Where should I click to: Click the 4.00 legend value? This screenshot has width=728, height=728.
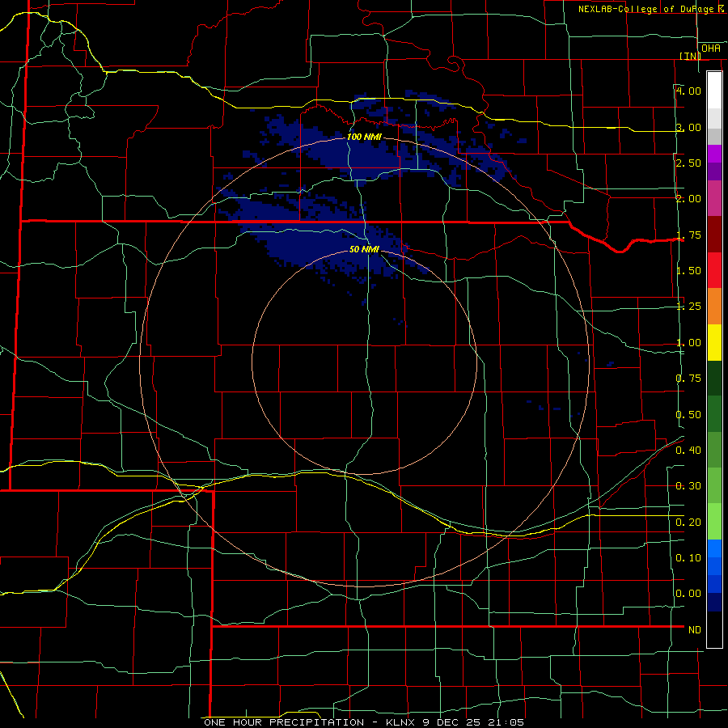click(x=688, y=91)
